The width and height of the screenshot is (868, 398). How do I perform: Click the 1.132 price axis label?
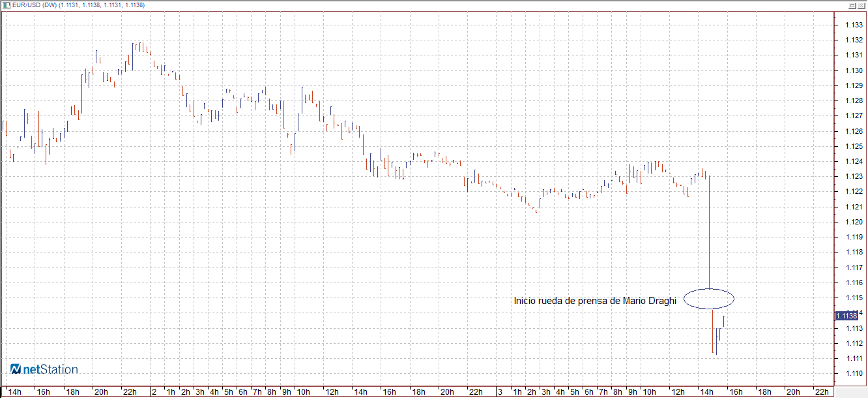coord(854,40)
